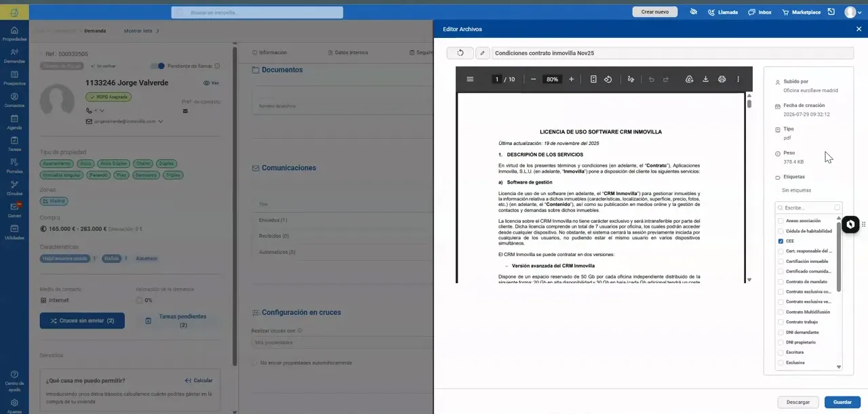Click the Ver link beside contact name
The width and height of the screenshot is (868, 414).
pos(211,83)
